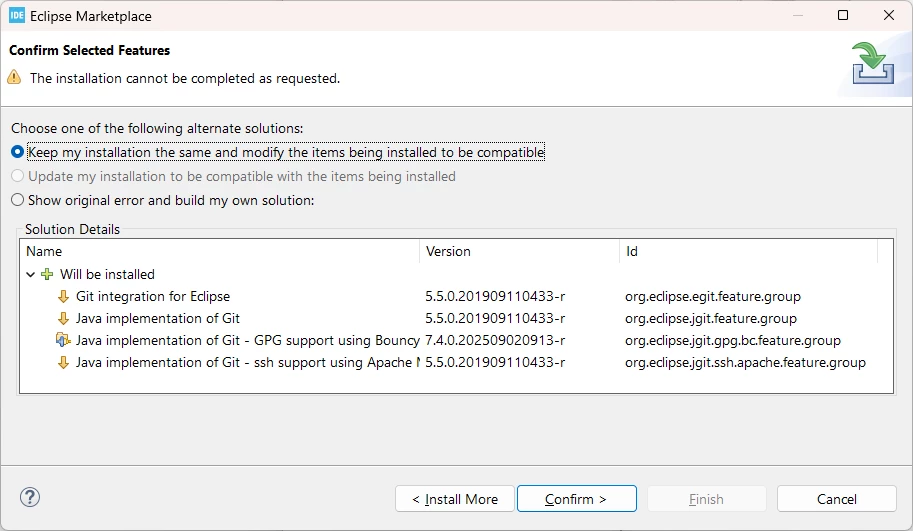This screenshot has width=913, height=531.
Task: Select the org.eclipse.egit.feature.group row
Action: pyautogui.click(x=456, y=296)
